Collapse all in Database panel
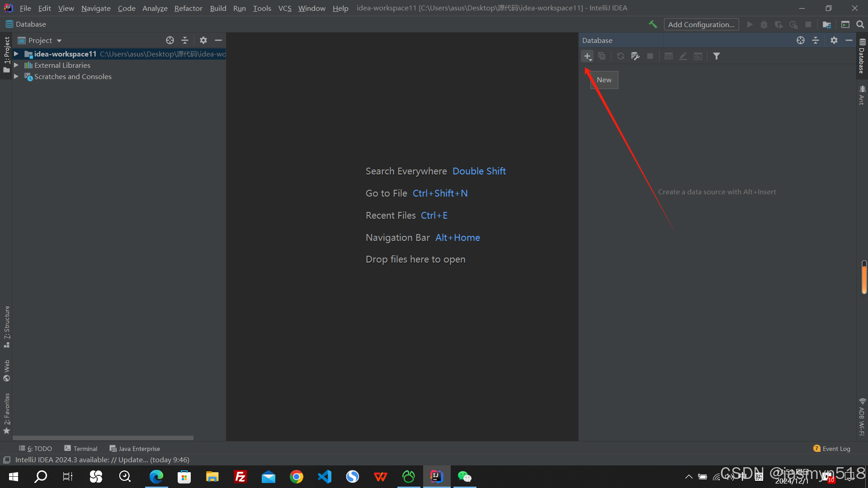The width and height of the screenshot is (868, 488). (816, 40)
